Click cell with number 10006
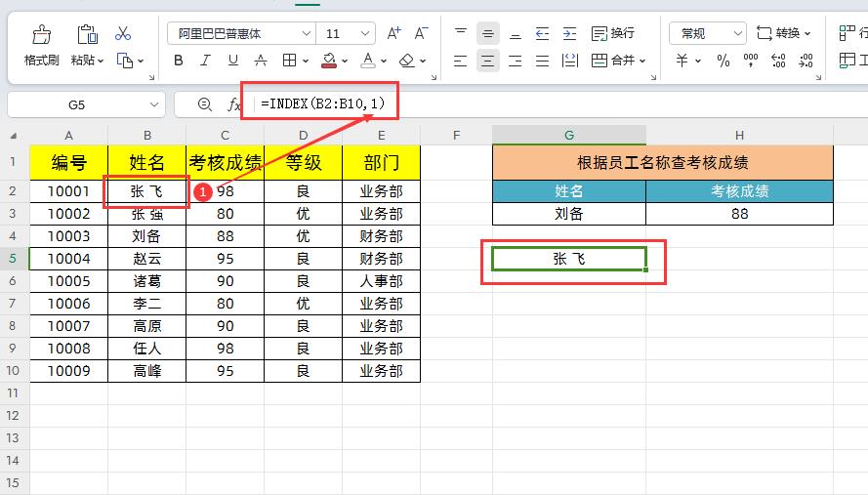Viewport: 868px width, 495px height. [68, 304]
